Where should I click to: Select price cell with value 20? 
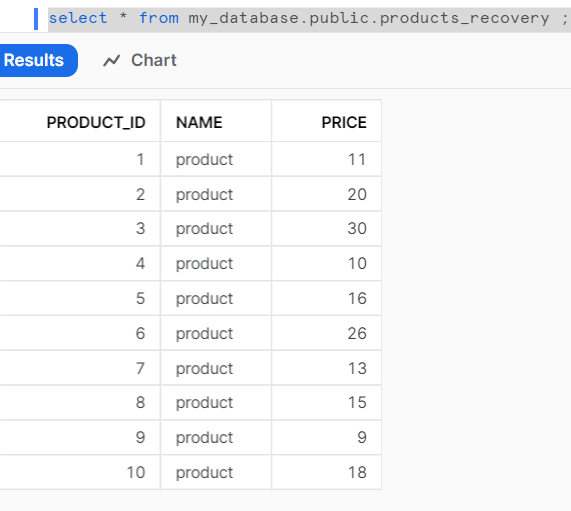(327, 194)
